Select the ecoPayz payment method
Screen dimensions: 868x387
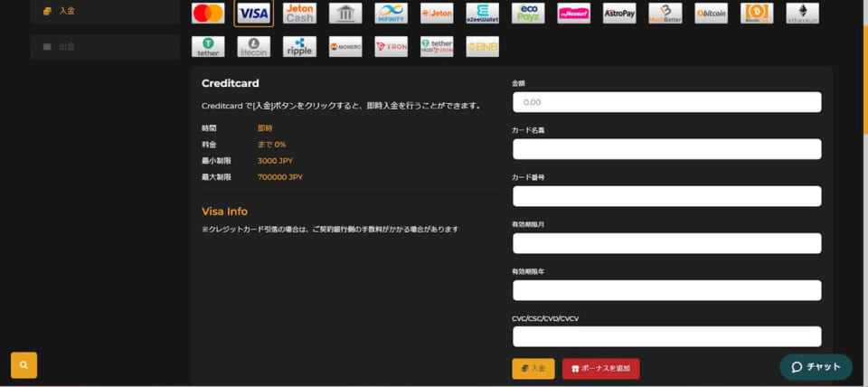point(528,14)
